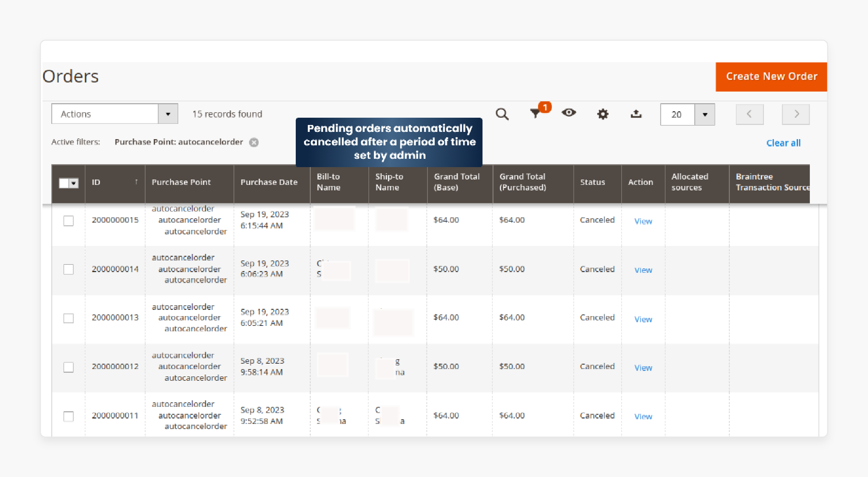Sort by the ID column header

point(115,183)
